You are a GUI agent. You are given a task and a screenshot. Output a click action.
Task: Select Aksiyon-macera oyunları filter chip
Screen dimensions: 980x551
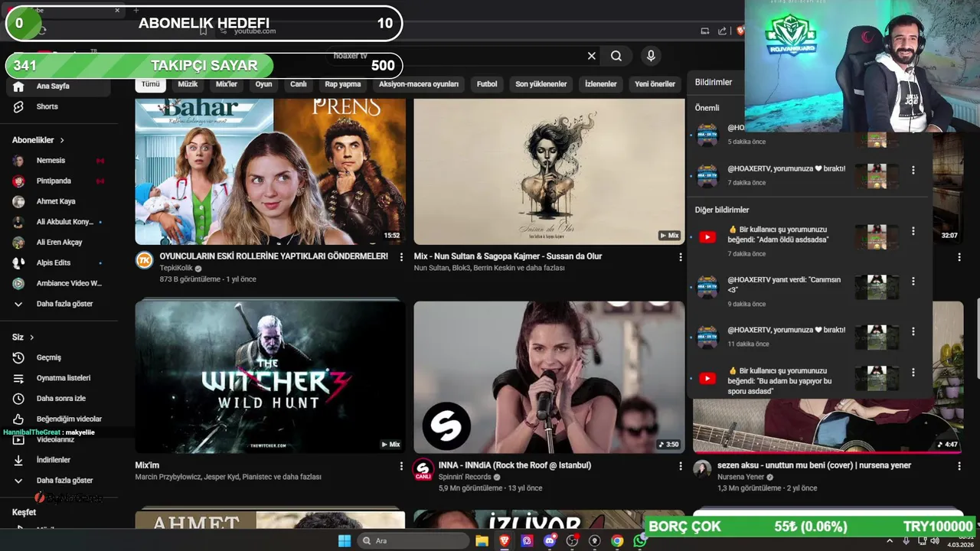419,84
